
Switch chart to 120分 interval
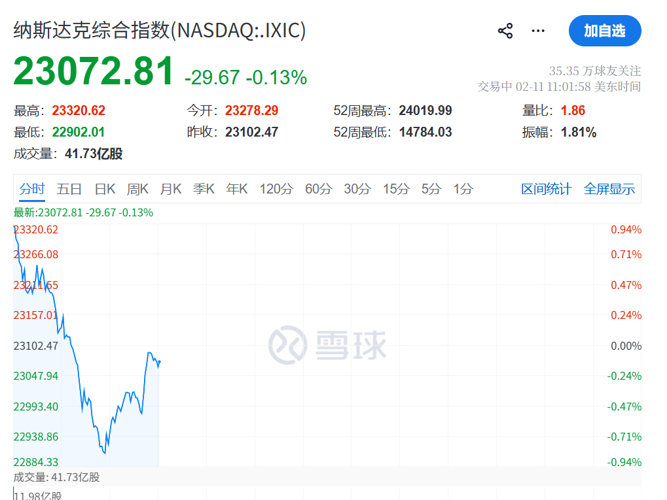pos(276,189)
